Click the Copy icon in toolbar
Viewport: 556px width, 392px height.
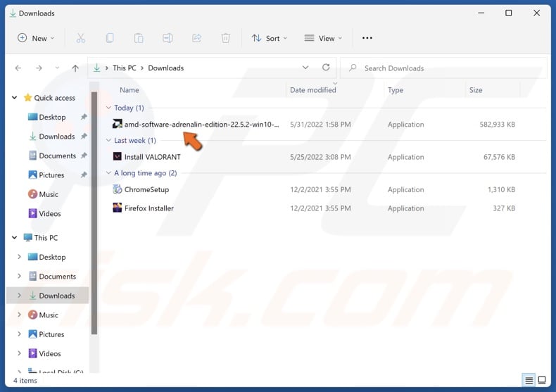[x=110, y=38]
